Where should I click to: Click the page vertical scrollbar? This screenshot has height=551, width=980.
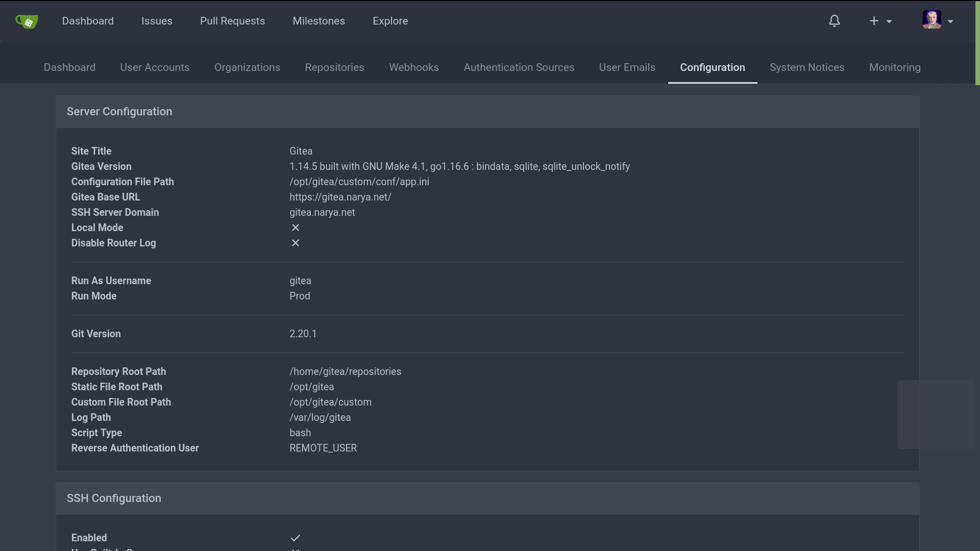pos(977,43)
